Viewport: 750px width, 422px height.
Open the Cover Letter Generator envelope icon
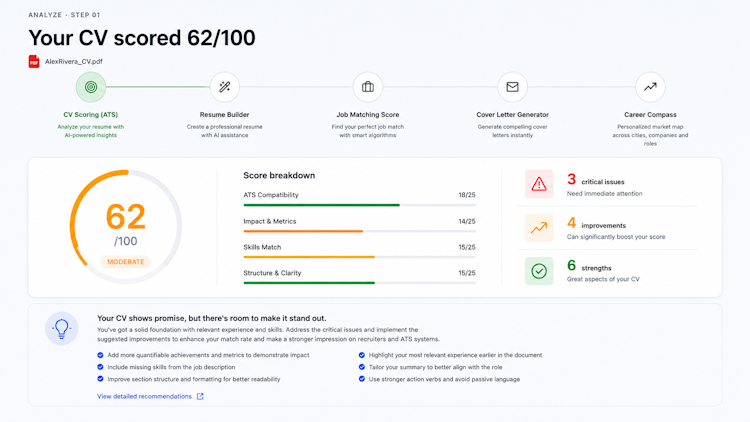tap(512, 87)
